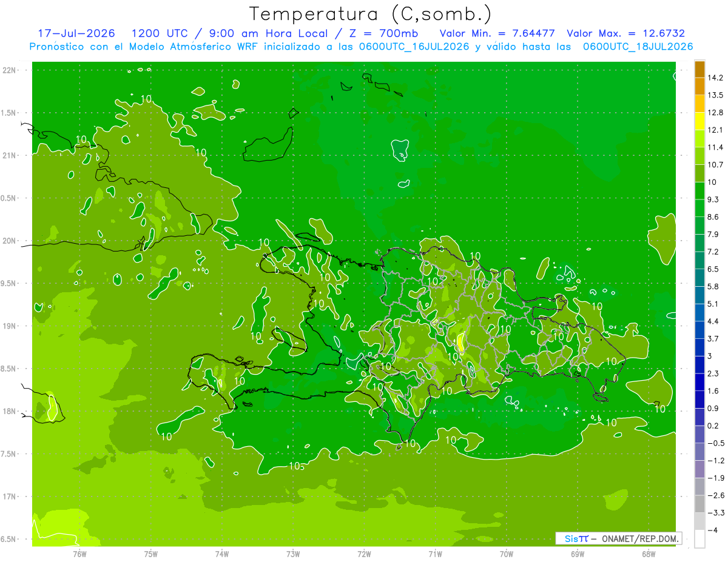Click the '75W' longitude label

[150, 554]
